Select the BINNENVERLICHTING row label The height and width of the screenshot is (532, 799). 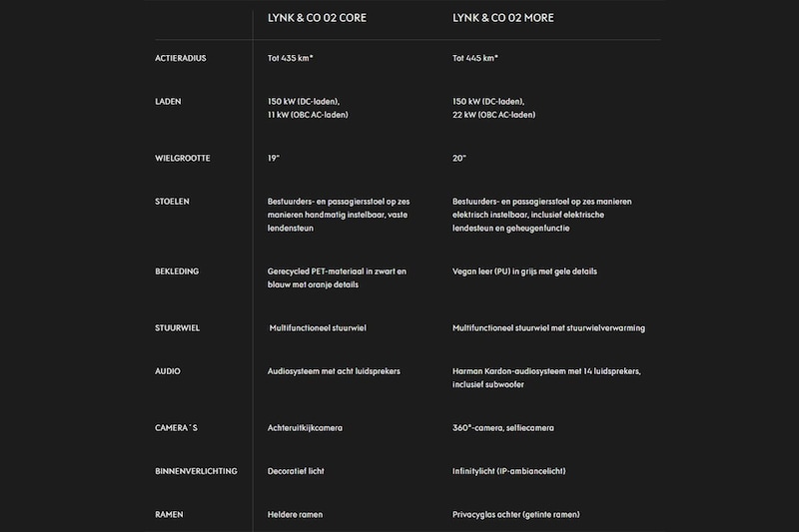tap(196, 471)
